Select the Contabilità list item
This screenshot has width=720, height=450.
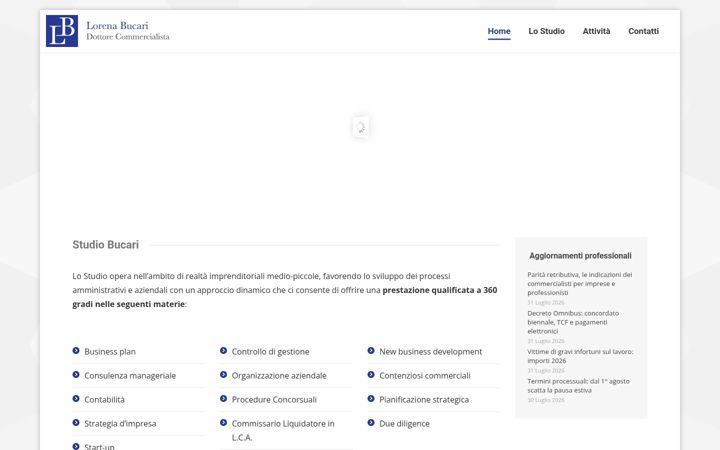pyautogui.click(x=104, y=399)
